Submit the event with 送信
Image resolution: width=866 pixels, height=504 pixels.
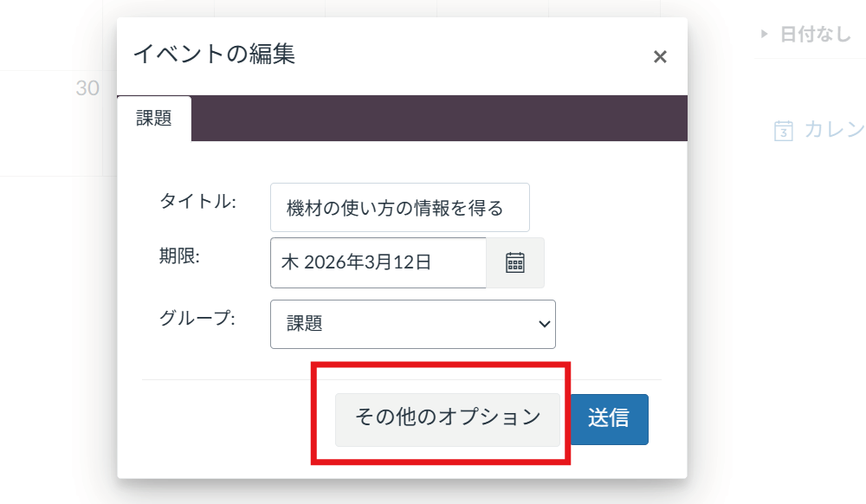pos(610,419)
